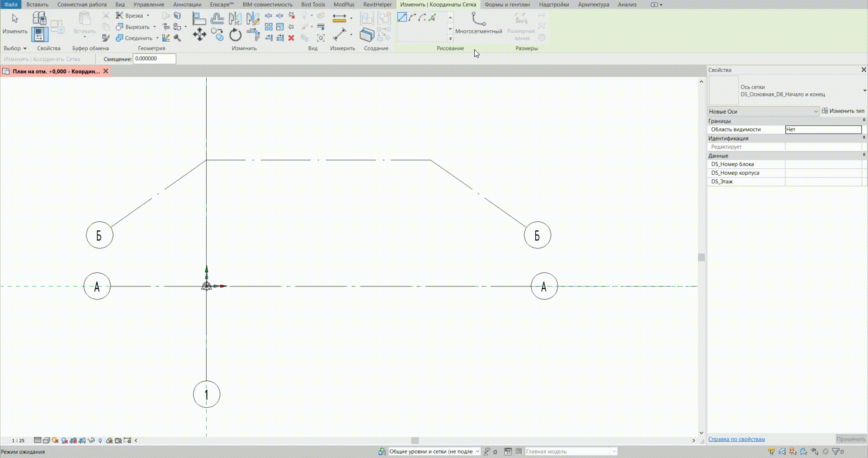Click the Multi-segment (Многосегментный) grid tool
The image size is (868, 458).
pos(478,23)
